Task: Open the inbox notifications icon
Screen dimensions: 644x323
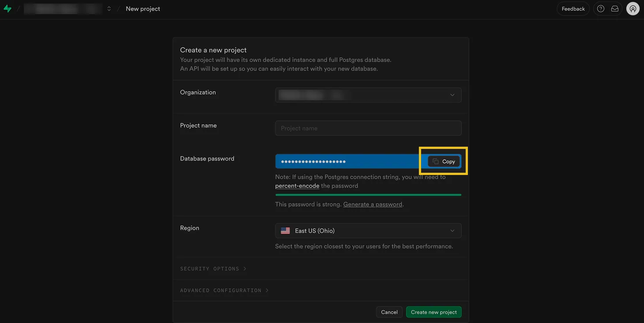Action: click(615, 8)
